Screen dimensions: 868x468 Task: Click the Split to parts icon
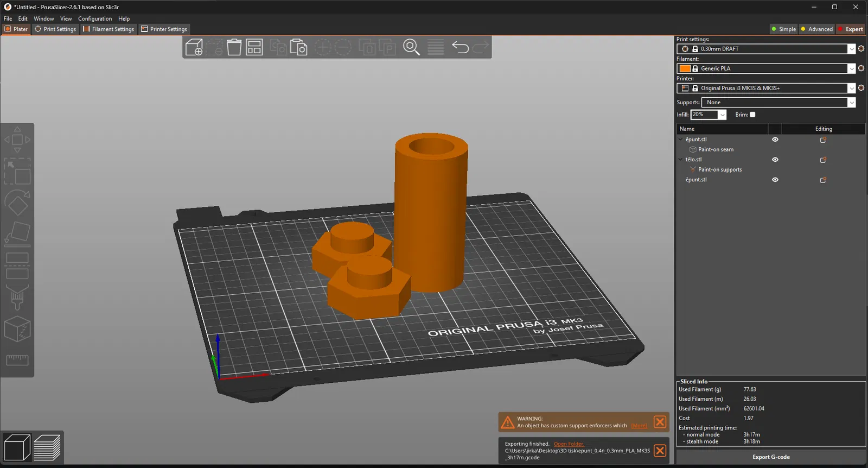[387, 47]
